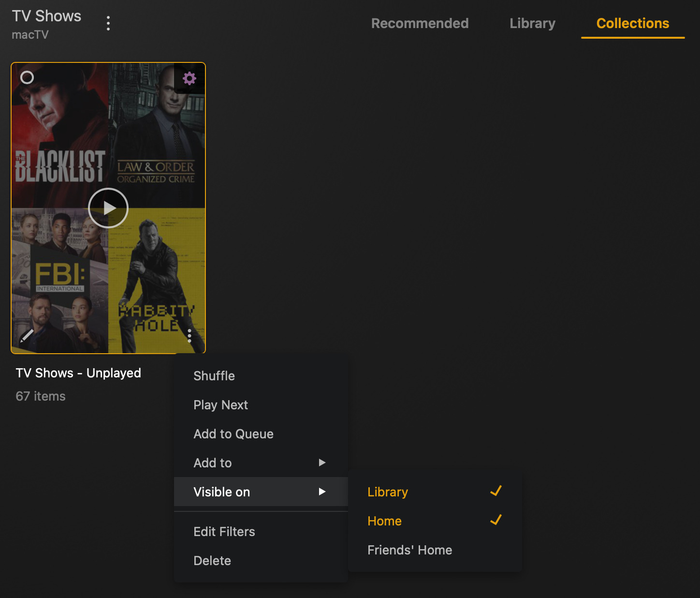Image resolution: width=700 pixels, height=598 pixels.
Task: Click the TV Shows library heading
Action: (46, 16)
